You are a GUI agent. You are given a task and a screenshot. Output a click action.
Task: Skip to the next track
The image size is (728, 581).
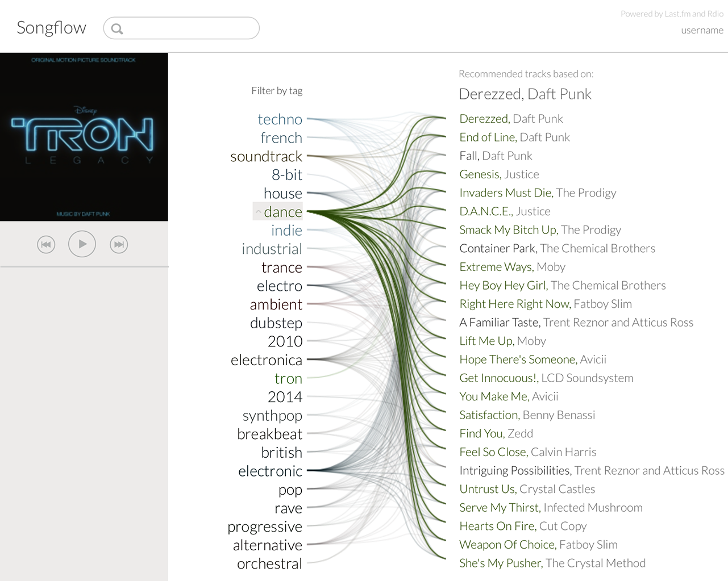tap(119, 245)
